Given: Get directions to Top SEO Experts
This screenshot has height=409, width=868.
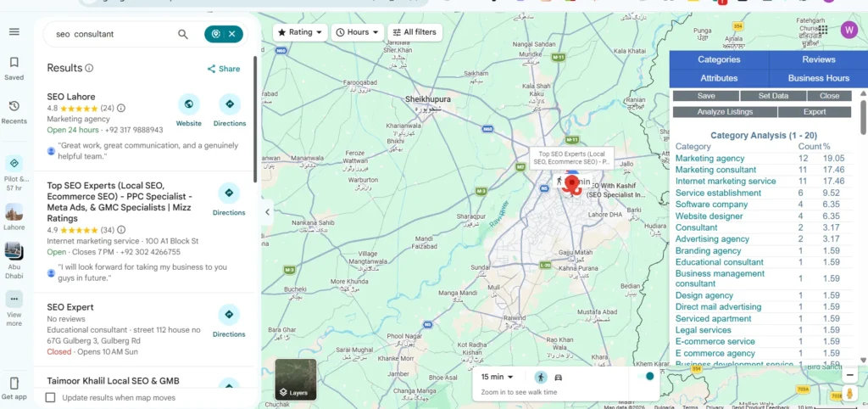Looking at the screenshot, I should (229, 193).
